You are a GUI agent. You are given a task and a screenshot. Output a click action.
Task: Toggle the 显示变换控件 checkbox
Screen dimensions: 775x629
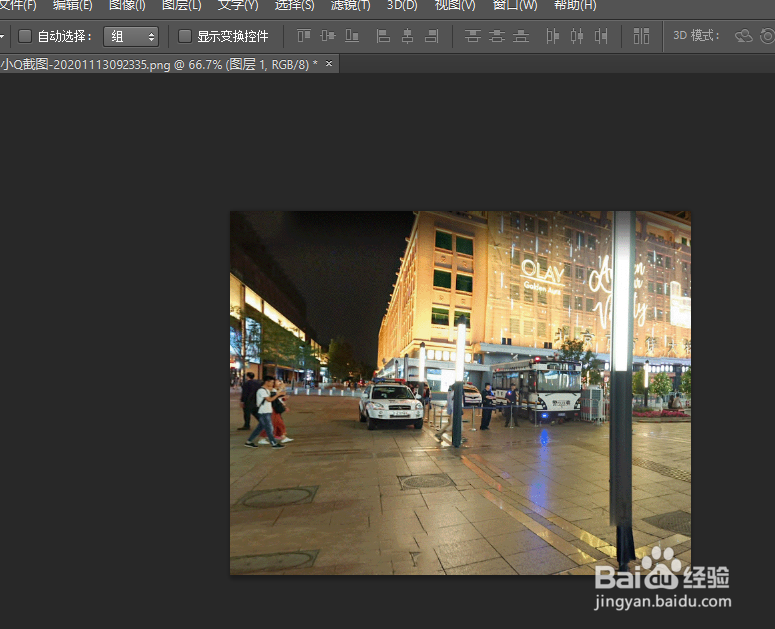click(x=184, y=36)
